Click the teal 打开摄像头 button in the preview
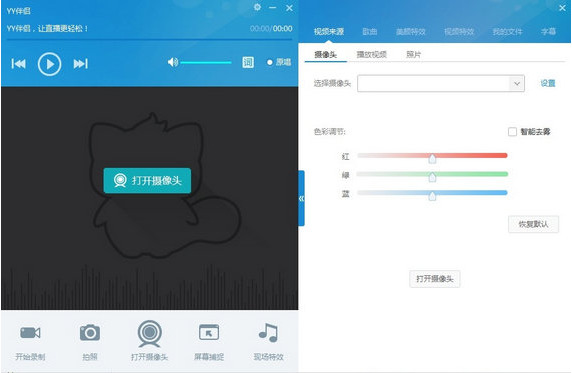 pyautogui.click(x=147, y=180)
